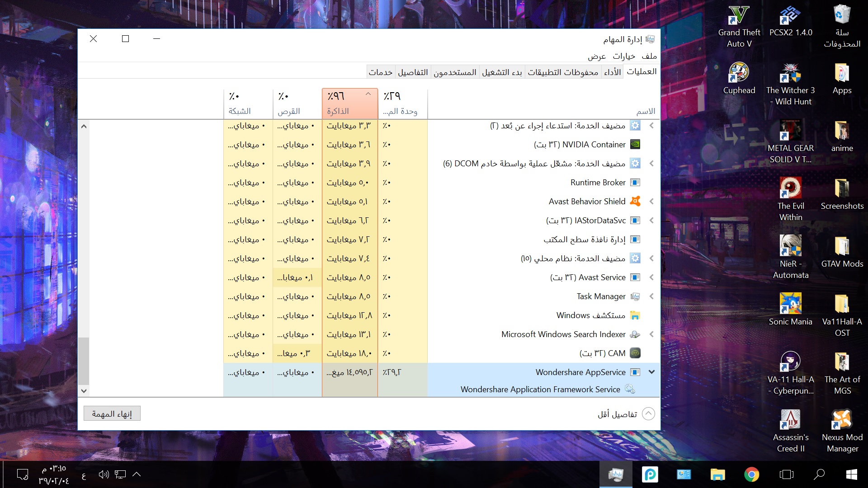
Task: Switch to the الأداء (Performance) tab
Action: pos(613,72)
